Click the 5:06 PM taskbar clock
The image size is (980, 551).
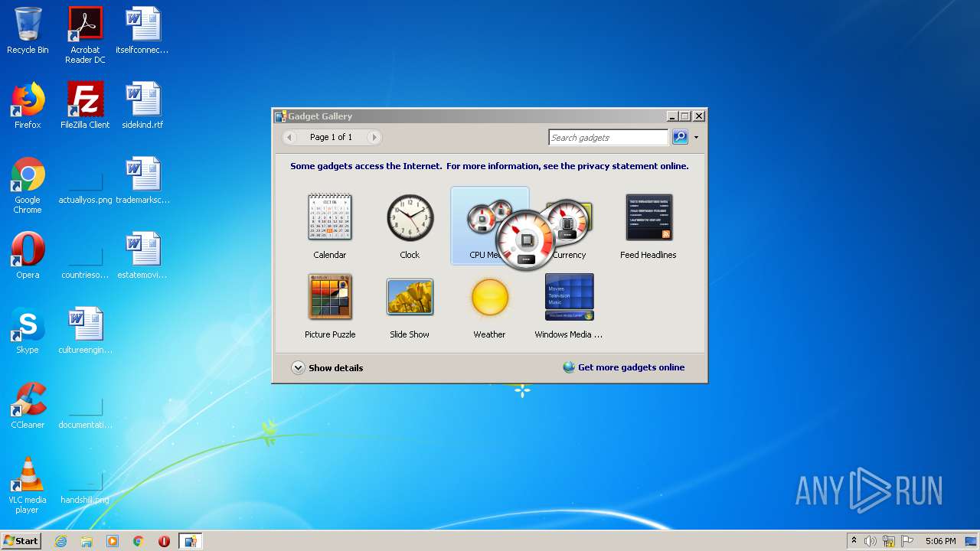940,541
